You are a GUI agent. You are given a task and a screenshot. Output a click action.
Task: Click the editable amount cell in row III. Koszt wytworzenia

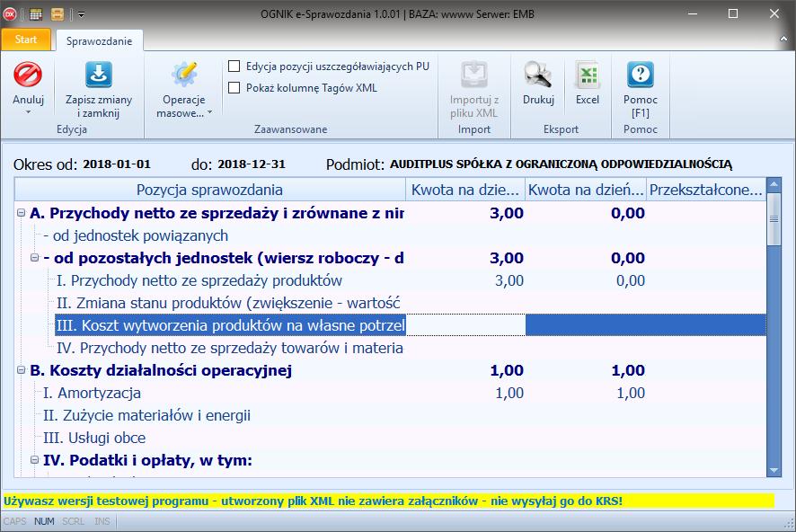tap(465, 325)
